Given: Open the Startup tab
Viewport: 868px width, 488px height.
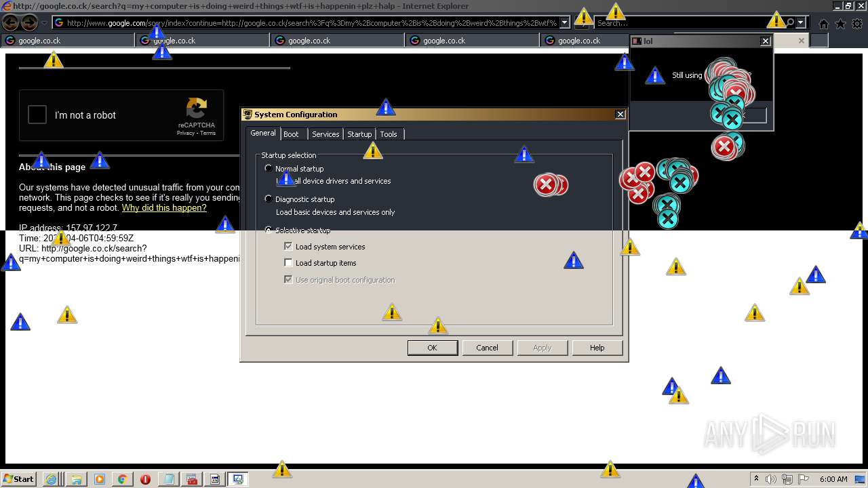Looking at the screenshot, I should [359, 134].
